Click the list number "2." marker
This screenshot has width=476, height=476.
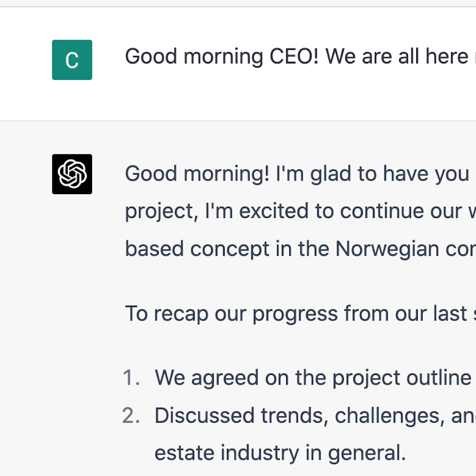(x=131, y=416)
